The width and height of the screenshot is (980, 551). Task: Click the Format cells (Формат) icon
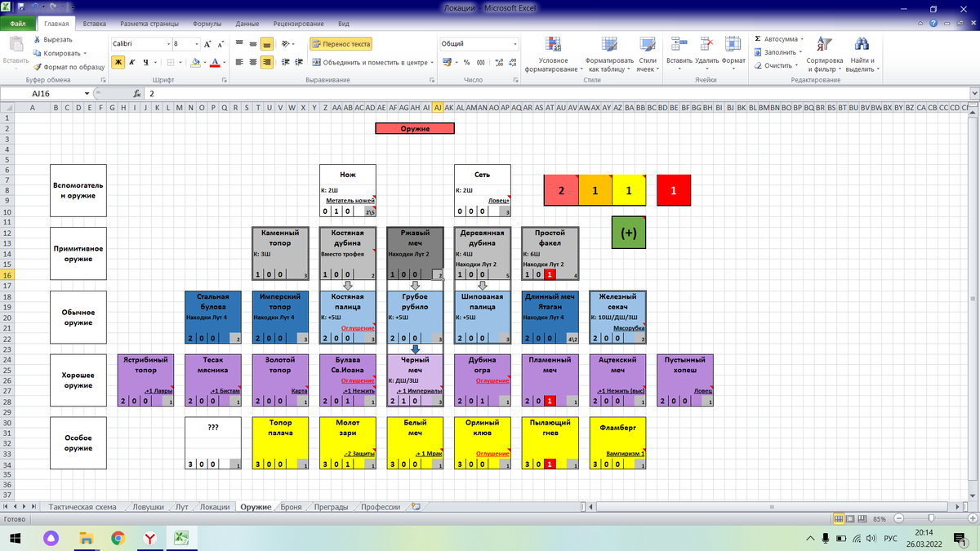(733, 45)
